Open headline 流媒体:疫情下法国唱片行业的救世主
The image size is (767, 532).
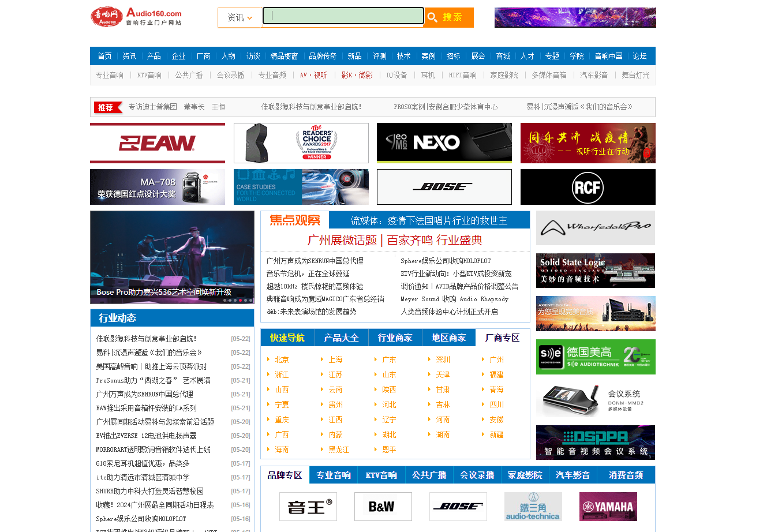point(429,220)
